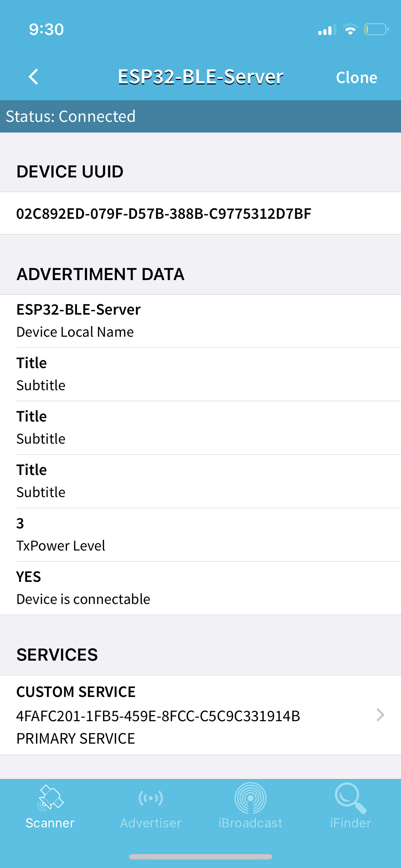
Task: Switch to the iFinder tab
Action: tap(350, 823)
